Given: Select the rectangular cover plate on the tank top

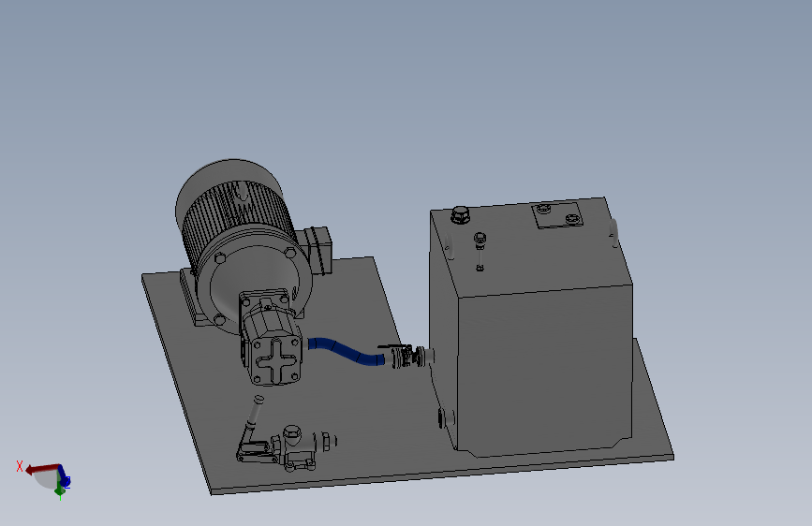Looking at the screenshot, I should pos(558,215).
